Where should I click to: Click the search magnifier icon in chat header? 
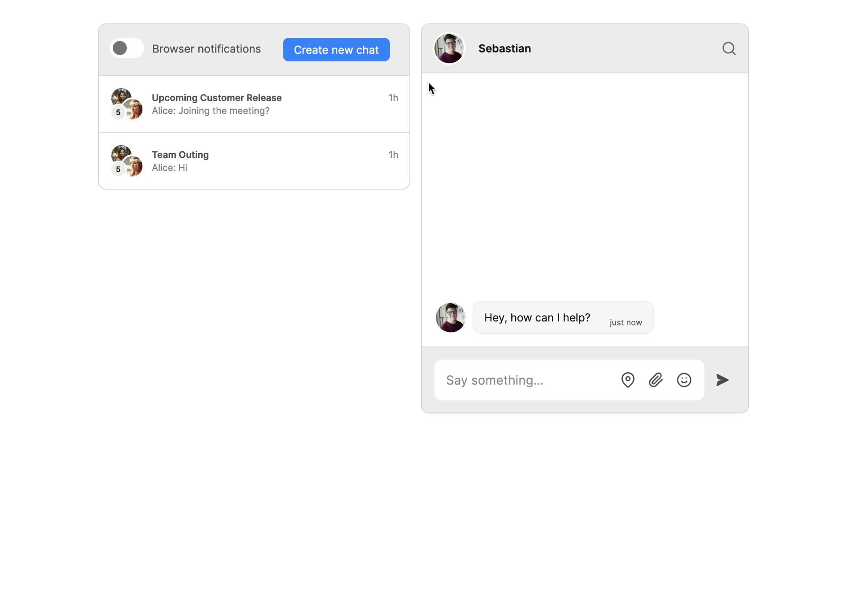729,49
